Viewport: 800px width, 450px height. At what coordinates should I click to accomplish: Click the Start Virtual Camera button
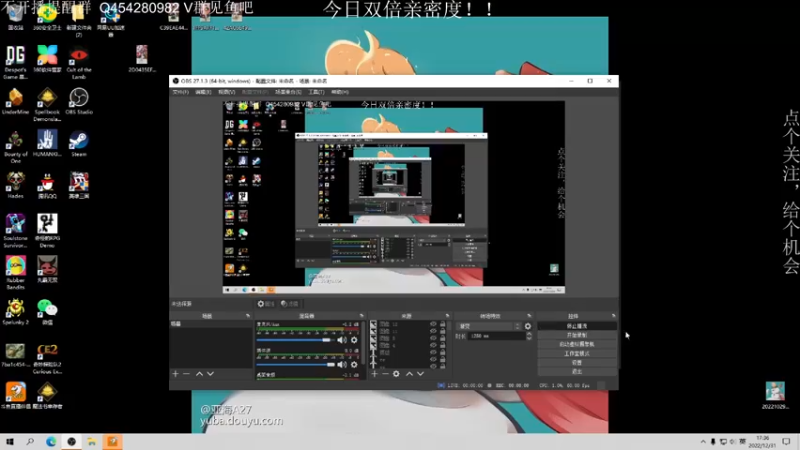(577, 344)
